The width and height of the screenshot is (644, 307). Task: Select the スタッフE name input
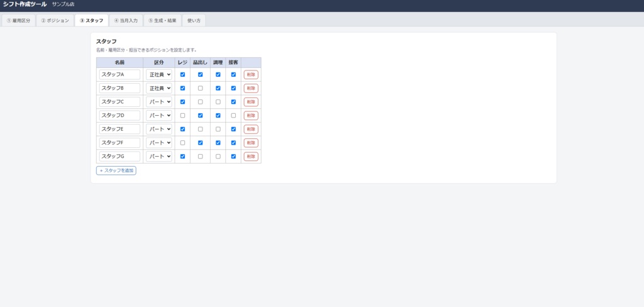click(119, 129)
